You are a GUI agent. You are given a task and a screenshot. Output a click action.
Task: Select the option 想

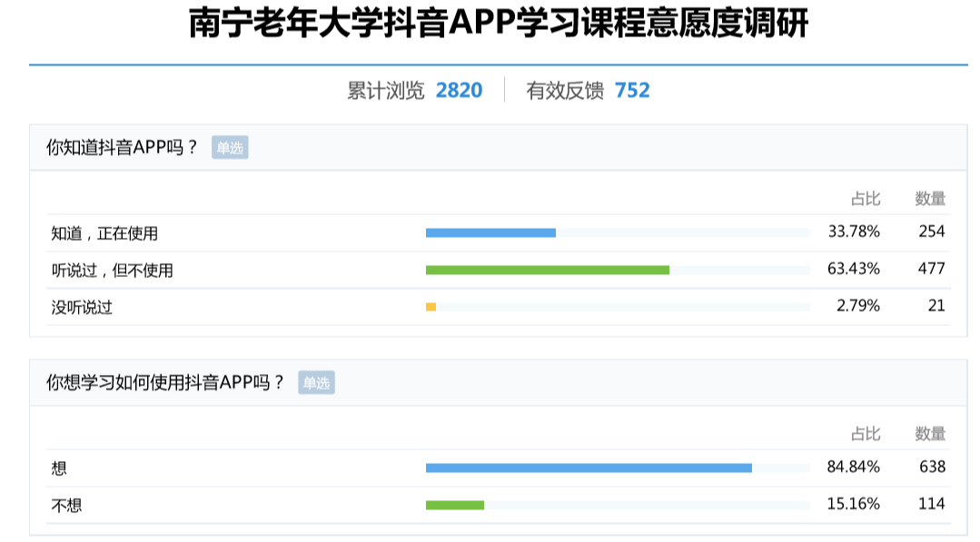(x=59, y=468)
